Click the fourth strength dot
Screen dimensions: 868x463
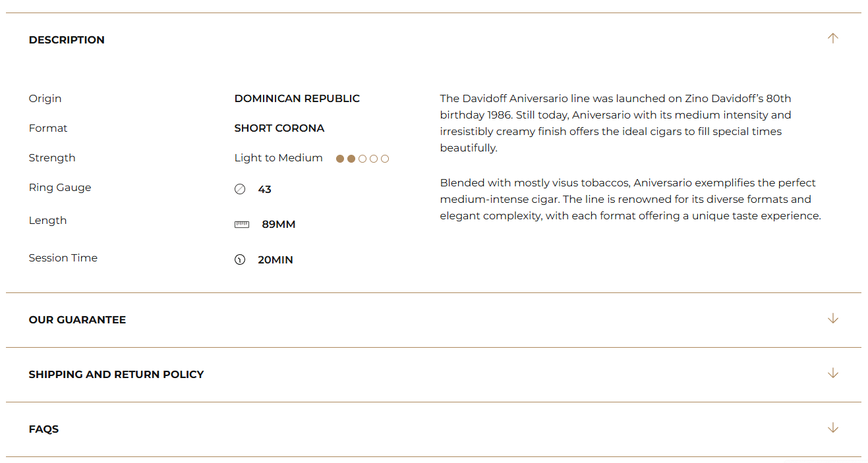click(374, 159)
